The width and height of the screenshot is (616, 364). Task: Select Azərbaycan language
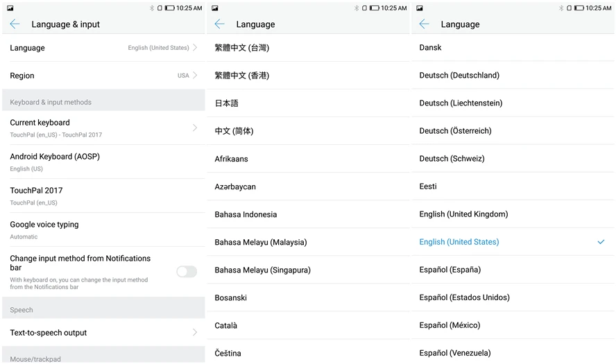308,187
